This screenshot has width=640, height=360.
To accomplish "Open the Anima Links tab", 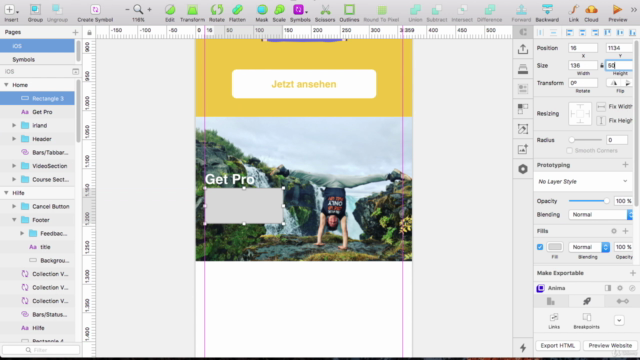I will (x=554, y=321).
